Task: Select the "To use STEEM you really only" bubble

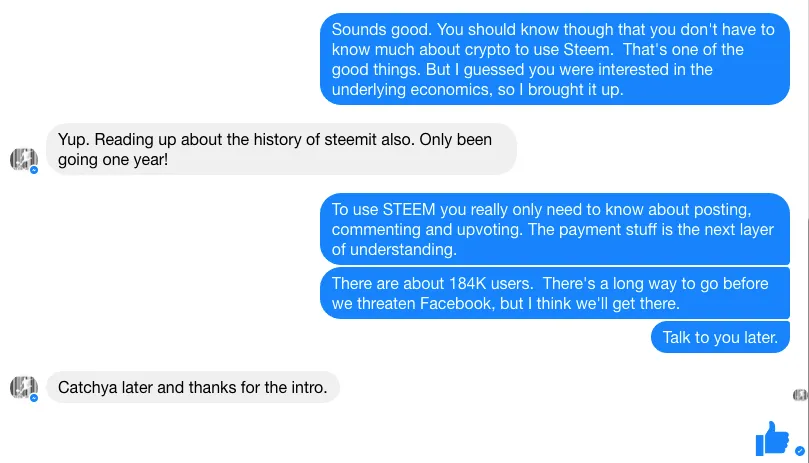Action: [555, 229]
